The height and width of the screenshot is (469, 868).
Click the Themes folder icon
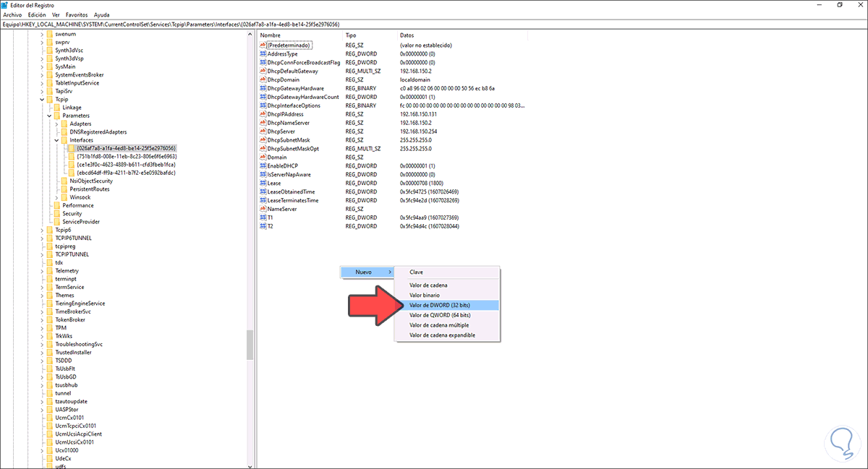[50, 295]
